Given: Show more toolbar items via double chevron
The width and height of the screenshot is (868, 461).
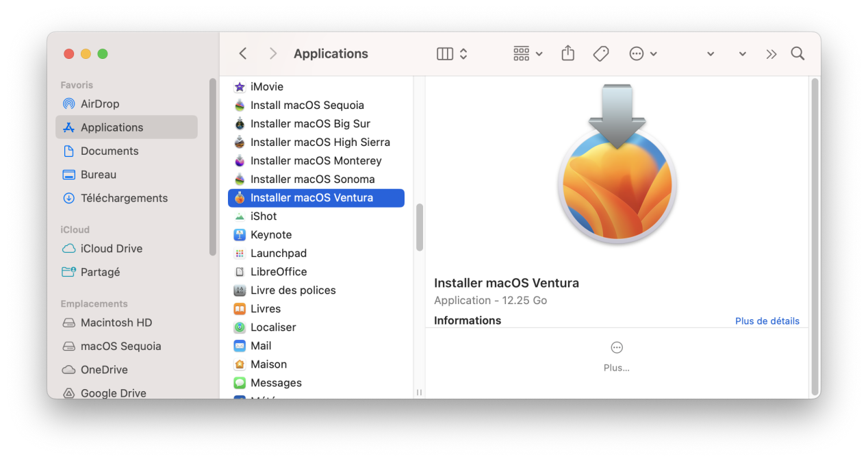Looking at the screenshot, I should [771, 54].
